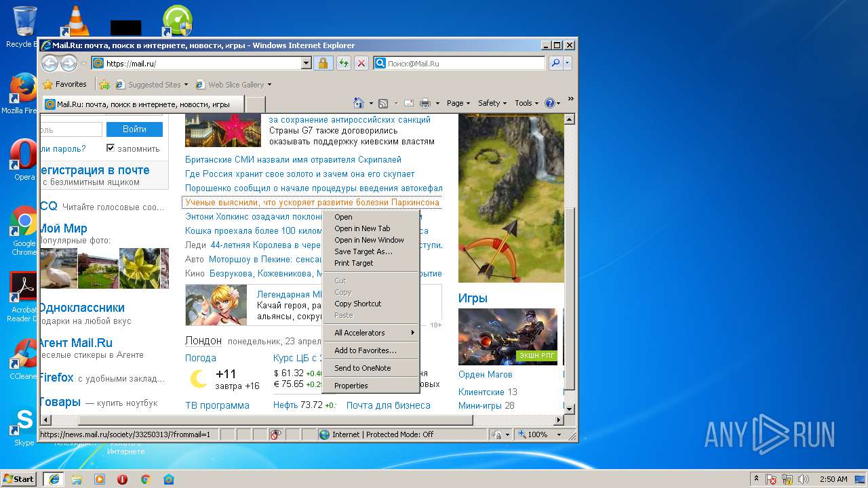The height and width of the screenshot is (488, 868).
Task: Click the horizontal scrollbar thumb of the page
Action: pos(275,420)
